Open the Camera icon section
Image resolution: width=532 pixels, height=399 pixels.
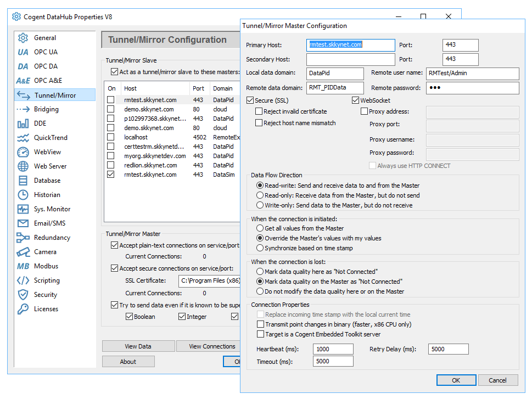(23, 252)
